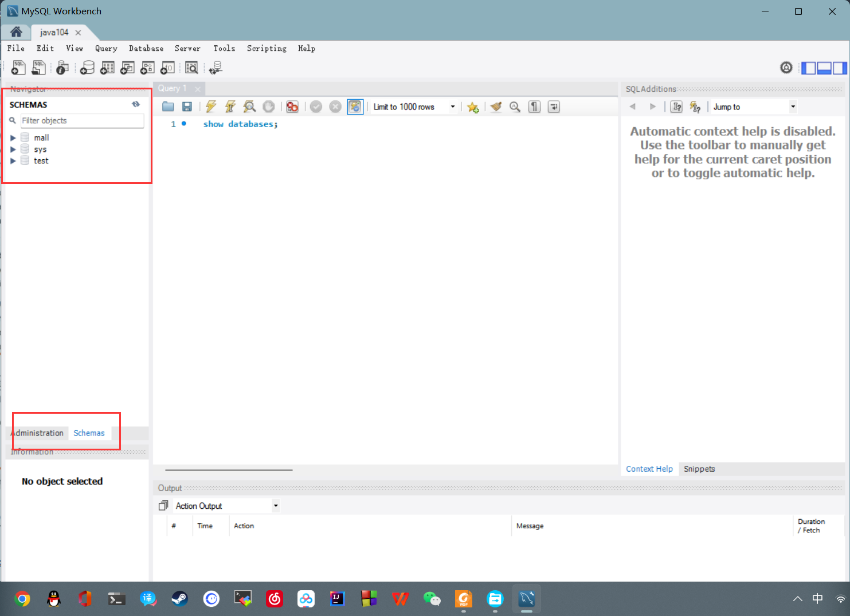This screenshot has width=850, height=616.
Task: Open the Query menu
Action: 106,48
